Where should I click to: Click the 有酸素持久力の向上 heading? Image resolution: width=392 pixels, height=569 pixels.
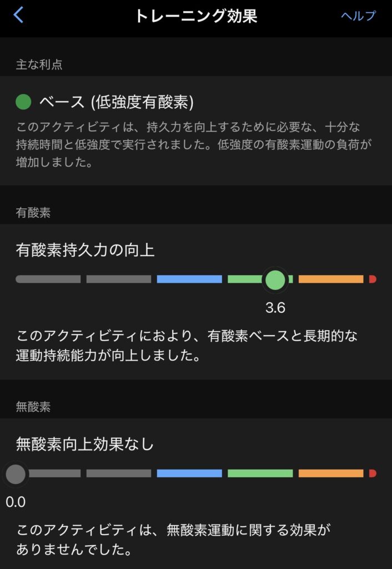[86, 251]
